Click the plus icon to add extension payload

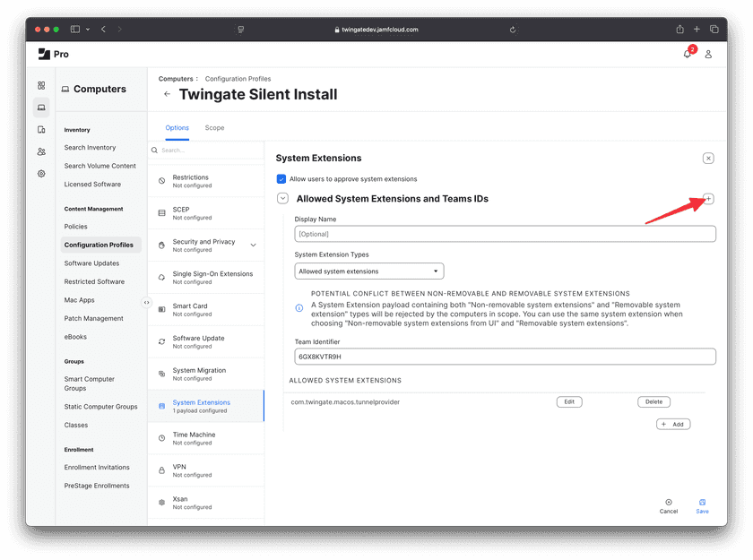tap(708, 199)
